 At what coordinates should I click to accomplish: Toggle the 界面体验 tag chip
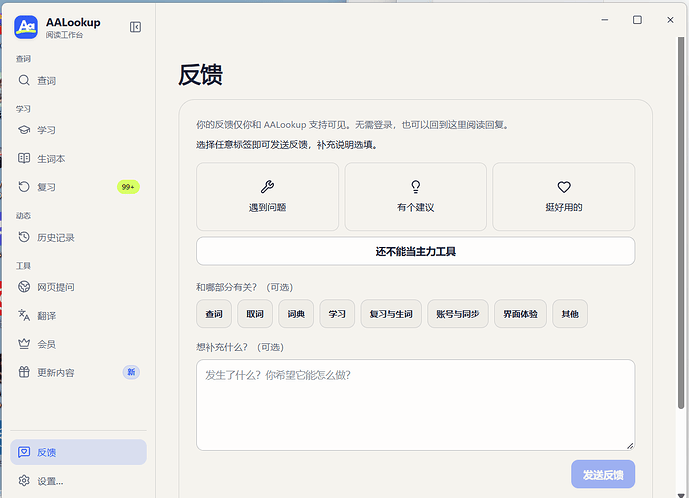pos(520,314)
